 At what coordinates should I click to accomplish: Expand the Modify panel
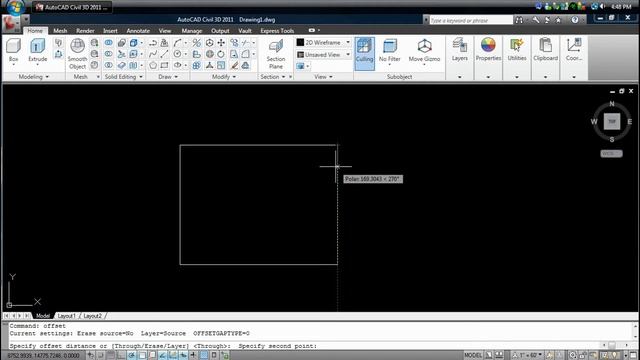[x=224, y=77]
